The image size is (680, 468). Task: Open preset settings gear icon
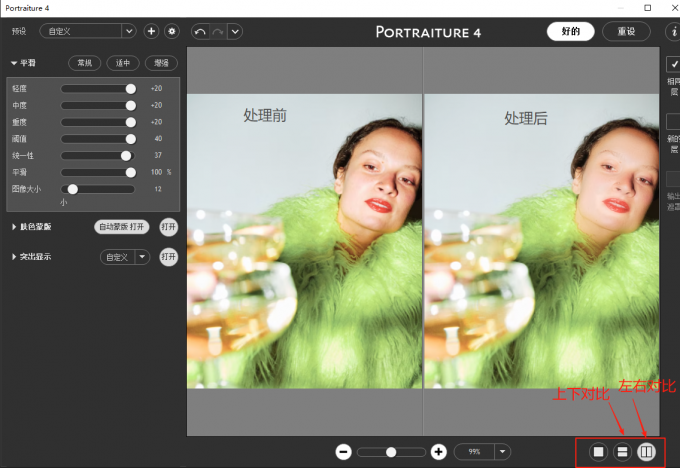click(171, 31)
